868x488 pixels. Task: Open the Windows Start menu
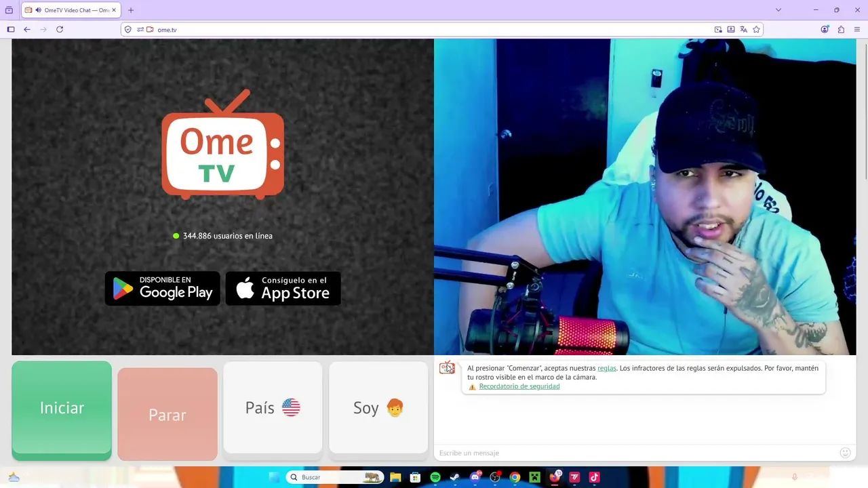click(x=274, y=477)
